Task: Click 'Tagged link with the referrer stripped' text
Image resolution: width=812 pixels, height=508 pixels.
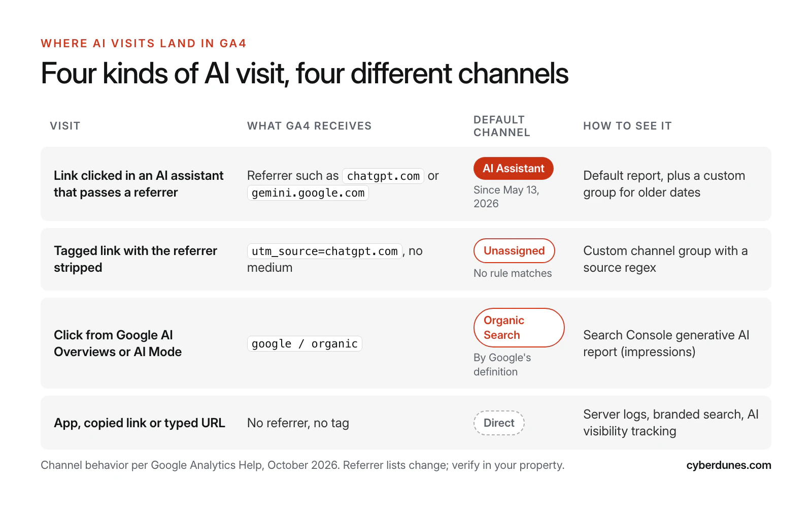Action: (x=136, y=259)
